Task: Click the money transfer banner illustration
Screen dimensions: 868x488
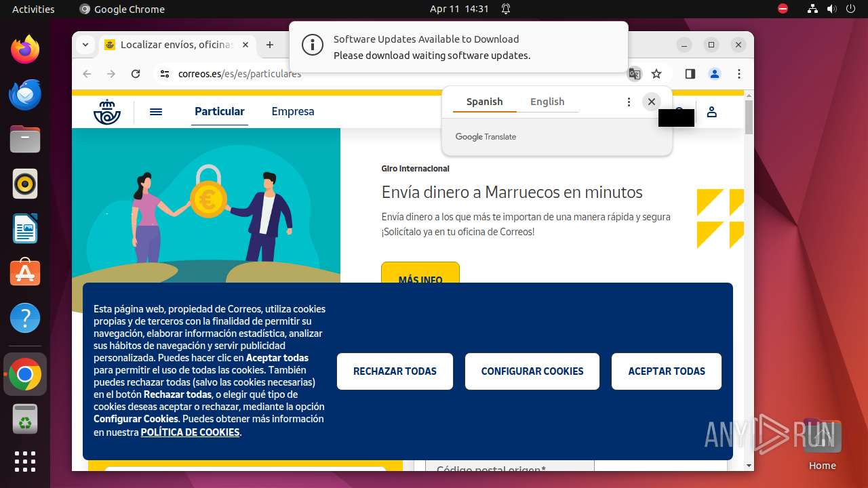Action: click(x=206, y=205)
